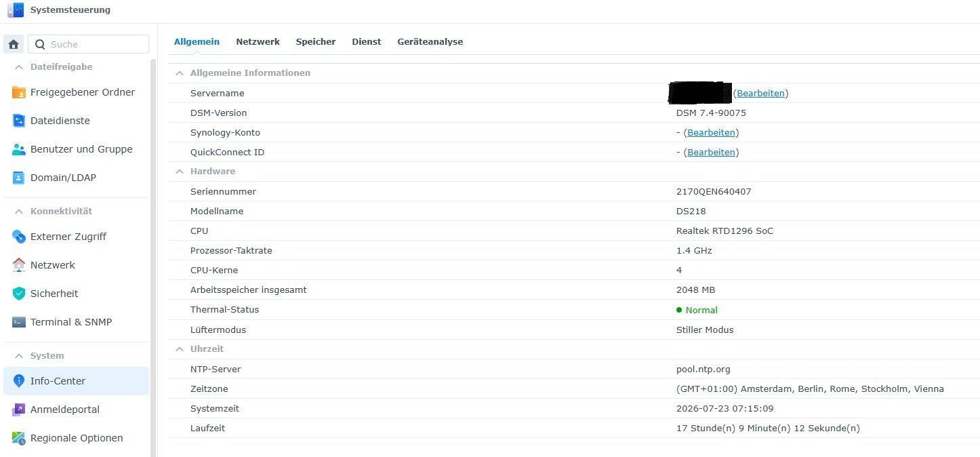The image size is (980, 457).
Task: Select the system time 2026-07-23 07:15:09
Action: tap(724, 408)
